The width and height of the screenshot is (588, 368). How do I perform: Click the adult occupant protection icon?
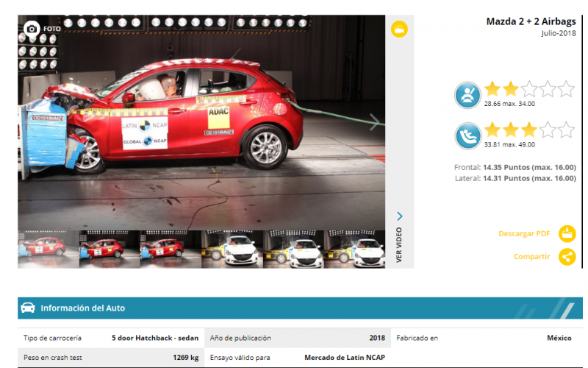point(466,94)
